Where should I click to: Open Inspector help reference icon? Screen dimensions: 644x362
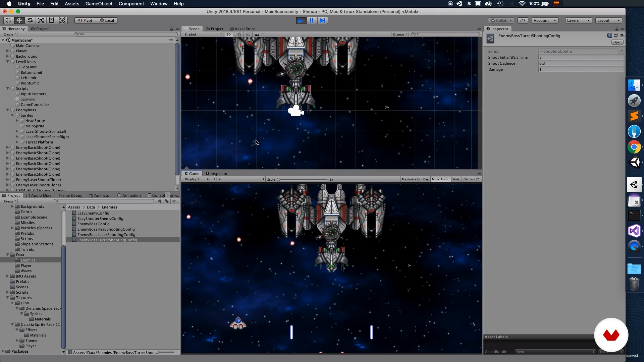(609, 35)
